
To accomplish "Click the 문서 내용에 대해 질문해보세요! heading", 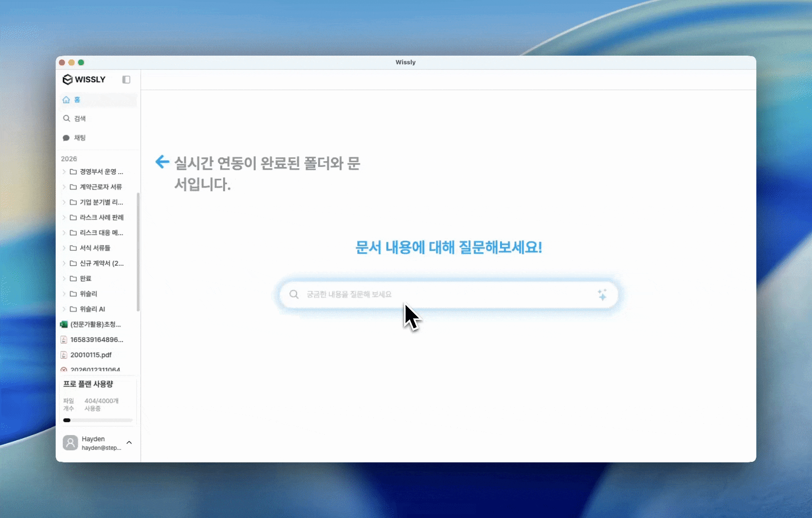I will pyautogui.click(x=449, y=247).
